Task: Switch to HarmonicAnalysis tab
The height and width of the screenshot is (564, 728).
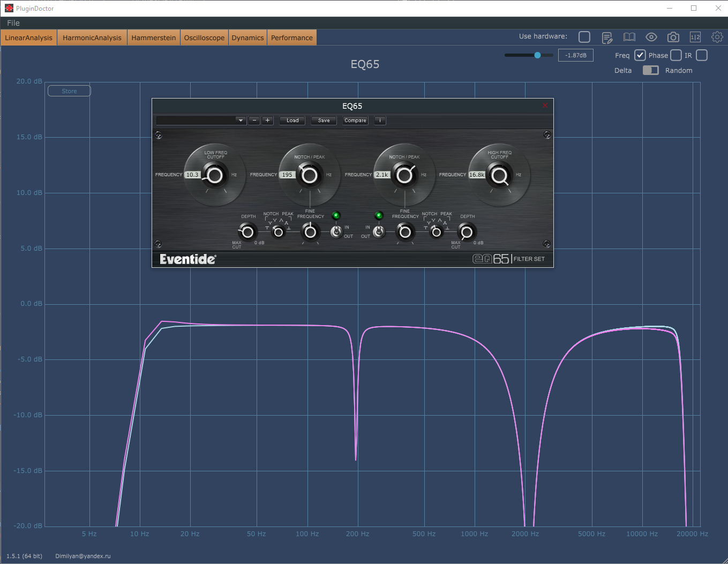Action: (92, 37)
